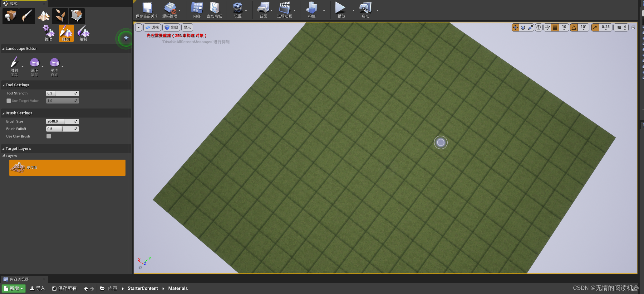Open the 播放 play options dropdown
This screenshot has height=294, width=644.
pyautogui.click(x=354, y=10)
